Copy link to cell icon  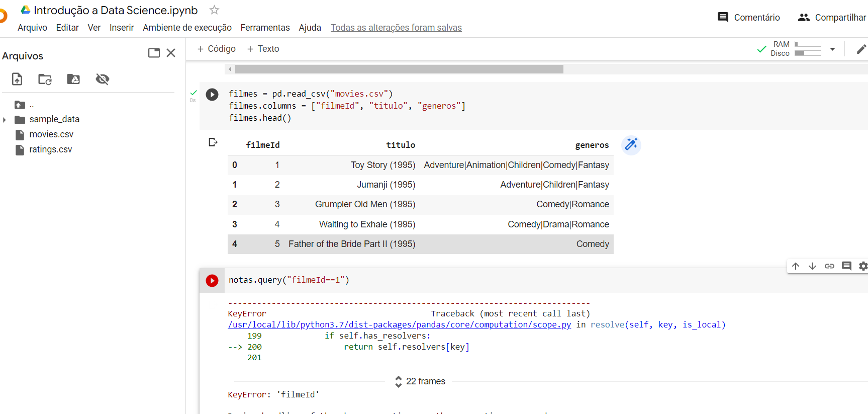[x=829, y=266]
